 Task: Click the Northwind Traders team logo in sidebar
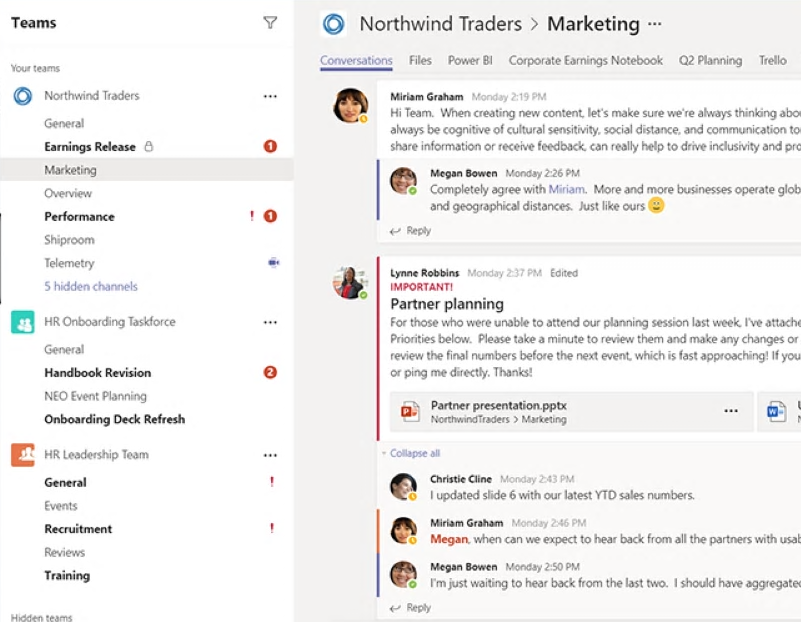click(x=22, y=96)
